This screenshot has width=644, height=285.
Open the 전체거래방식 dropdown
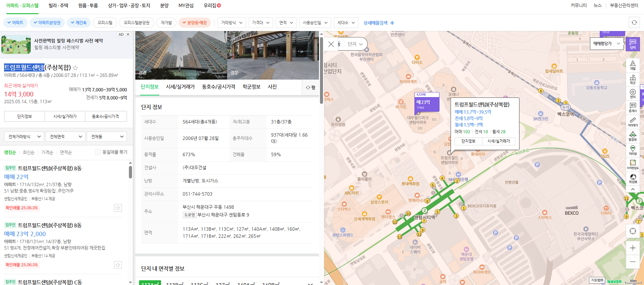tap(24, 137)
